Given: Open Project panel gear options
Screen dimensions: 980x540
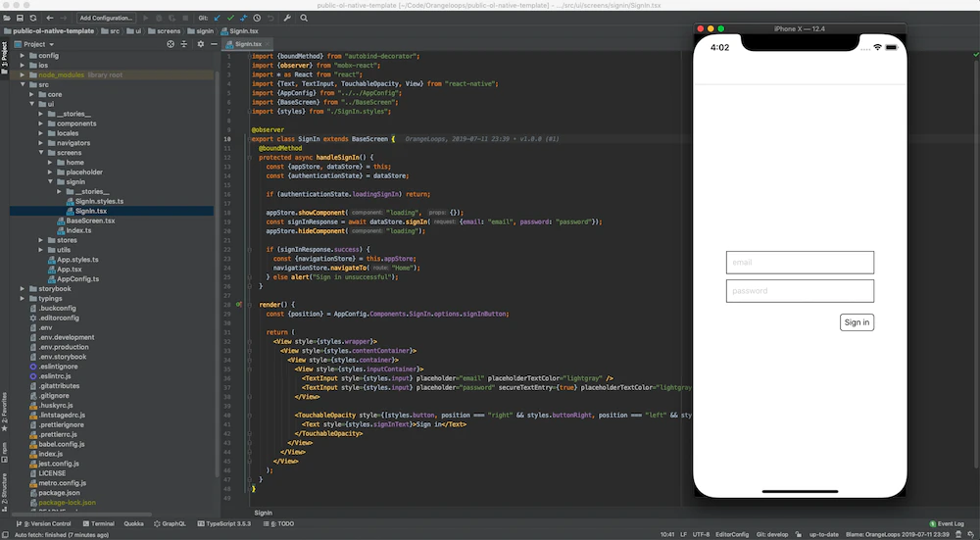Looking at the screenshot, I should pos(201,44).
